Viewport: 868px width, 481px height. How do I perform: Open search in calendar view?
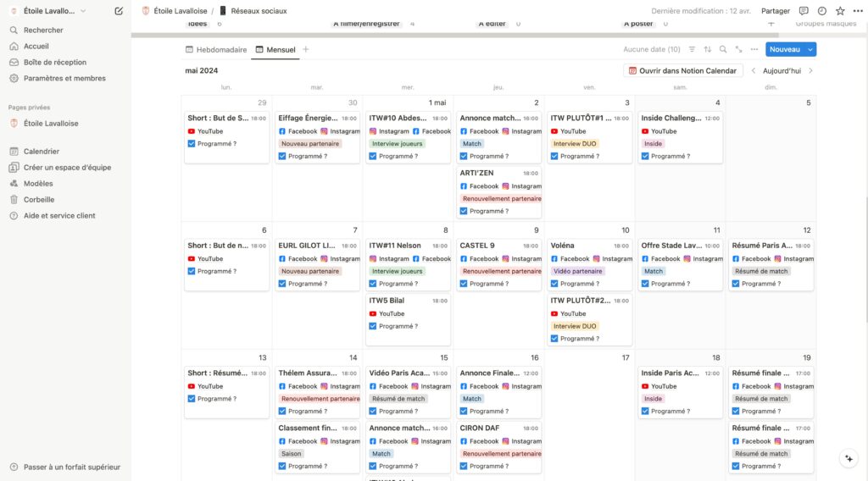(x=723, y=50)
